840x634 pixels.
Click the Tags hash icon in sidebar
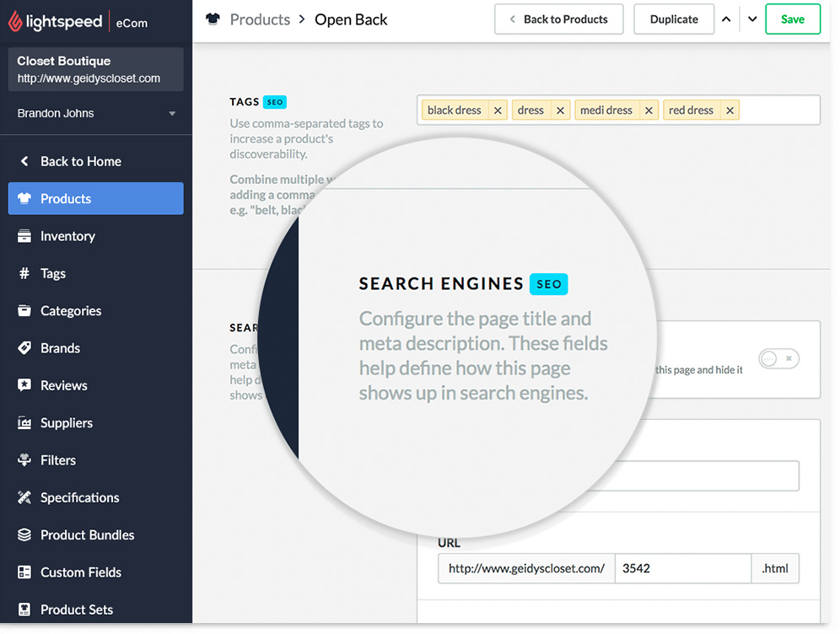tap(24, 273)
